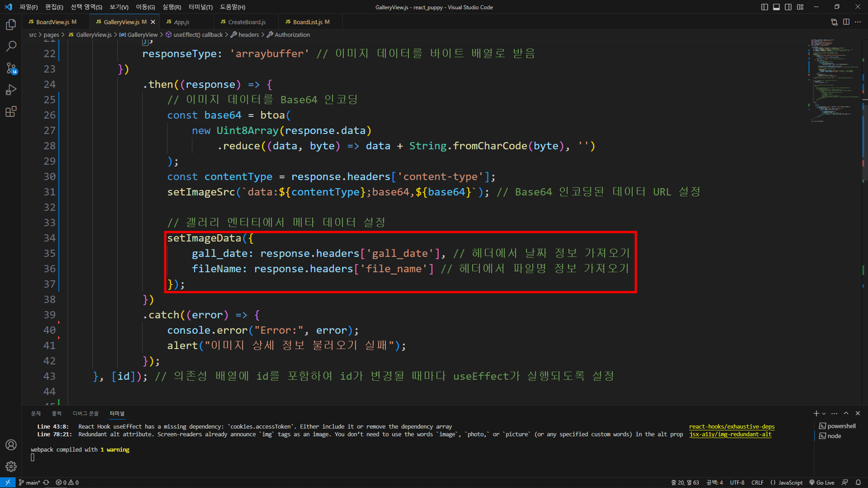This screenshot has height=488, width=868.
Task: Open the Explorer view in activity bar
Action: click(11, 25)
